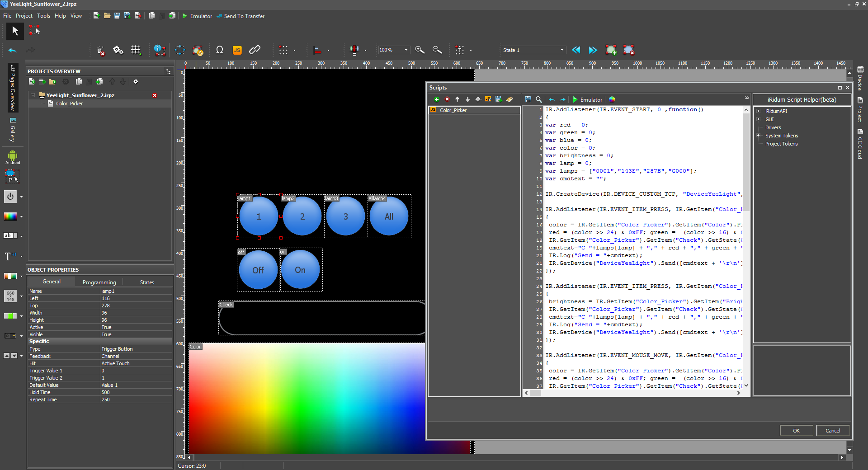Image resolution: width=868 pixels, height=470 pixels.
Task: Select Color_Picker page in project tree
Action: [69, 103]
